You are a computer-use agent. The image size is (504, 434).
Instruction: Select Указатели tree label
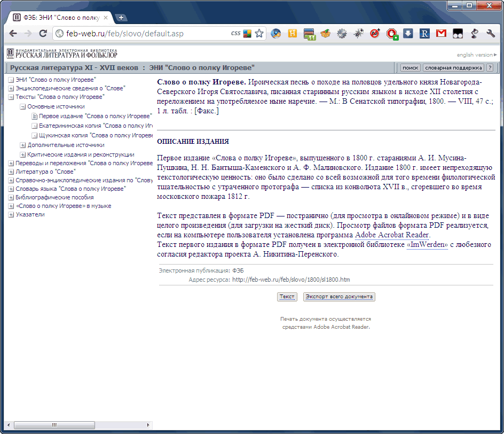coord(30,214)
